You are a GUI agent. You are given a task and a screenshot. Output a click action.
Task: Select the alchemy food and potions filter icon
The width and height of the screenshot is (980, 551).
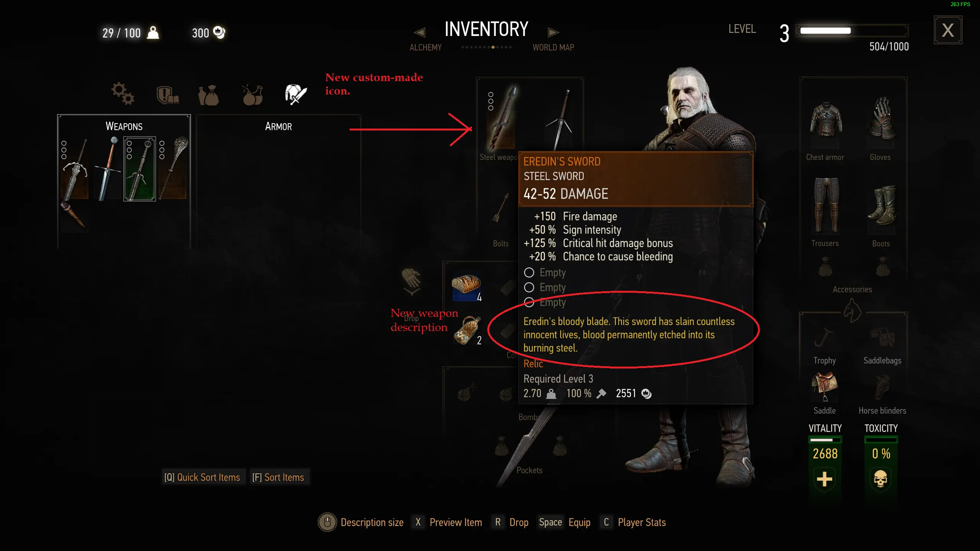coord(252,95)
